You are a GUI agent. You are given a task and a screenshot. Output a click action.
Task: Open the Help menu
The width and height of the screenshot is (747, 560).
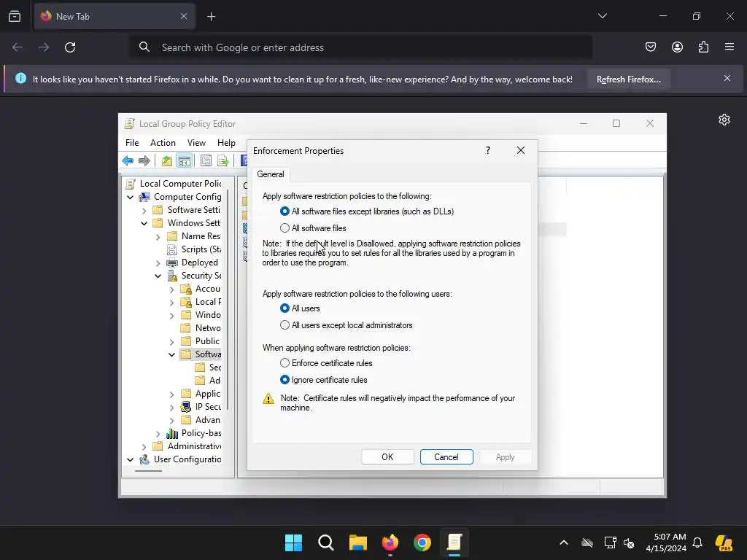tap(226, 143)
